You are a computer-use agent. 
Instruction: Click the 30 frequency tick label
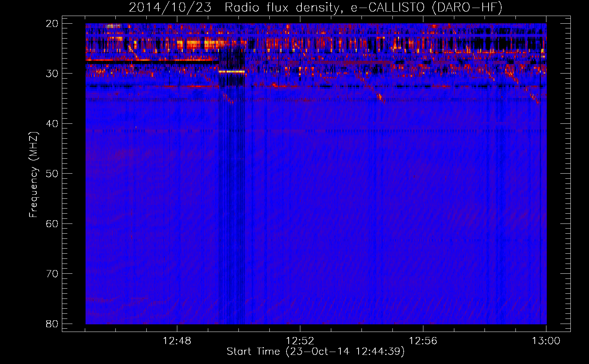[52, 74]
